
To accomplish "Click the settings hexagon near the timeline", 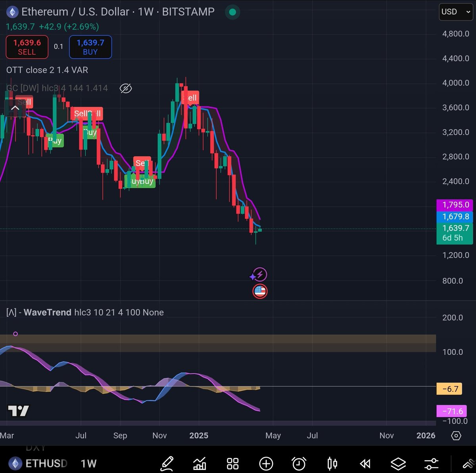I will (455, 436).
